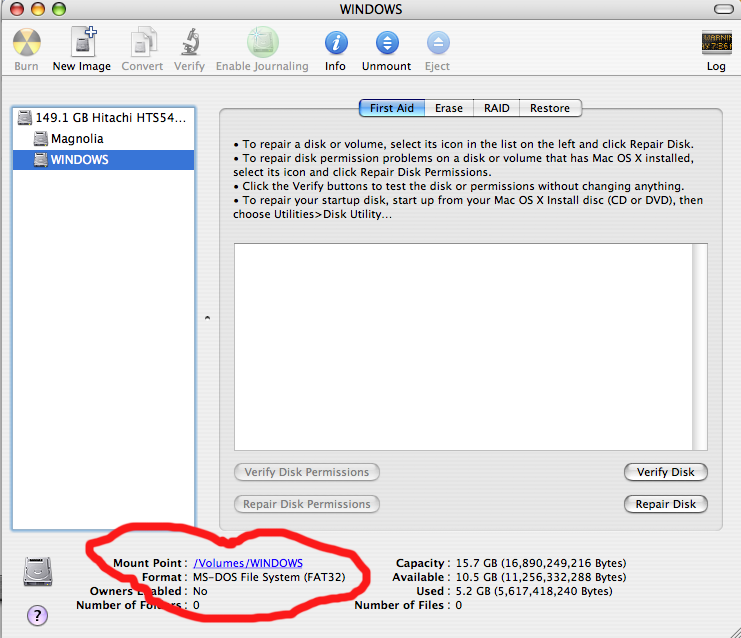The image size is (741, 638).
Task: Click the yellow minimize window button
Action: pos(38,9)
